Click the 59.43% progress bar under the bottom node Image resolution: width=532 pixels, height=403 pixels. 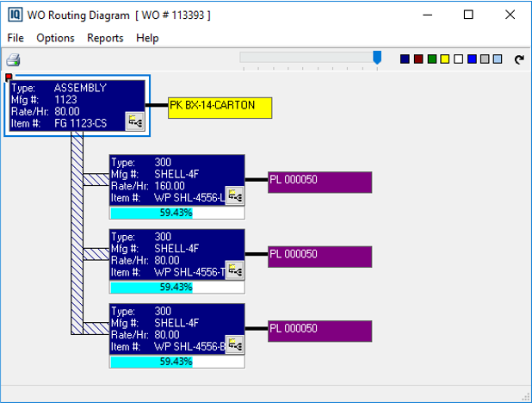coord(176,362)
